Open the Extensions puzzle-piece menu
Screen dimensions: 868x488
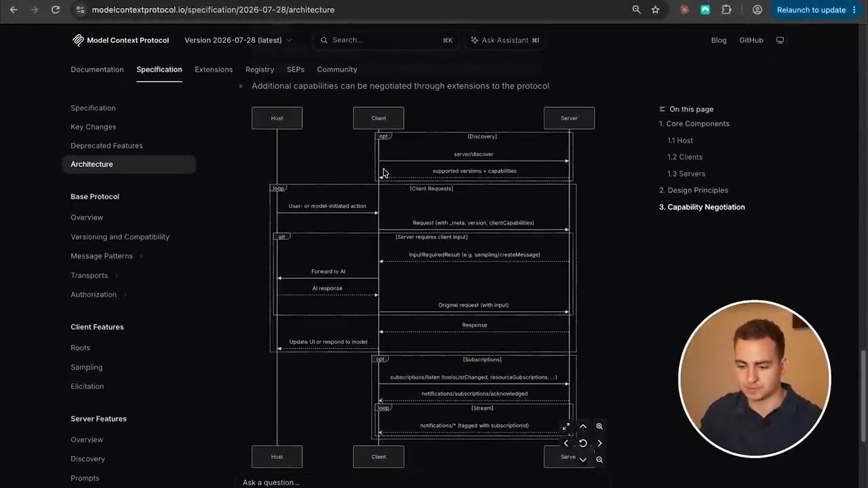click(x=726, y=9)
